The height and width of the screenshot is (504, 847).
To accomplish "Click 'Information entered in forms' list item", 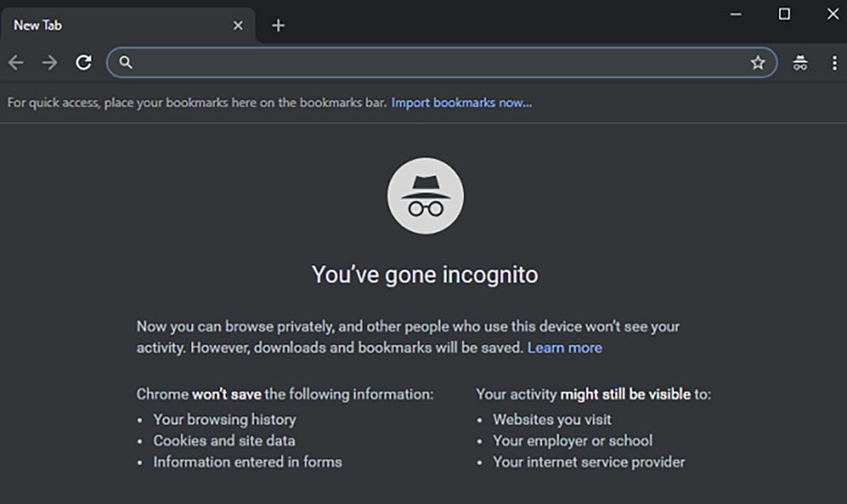I will pos(247,462).
